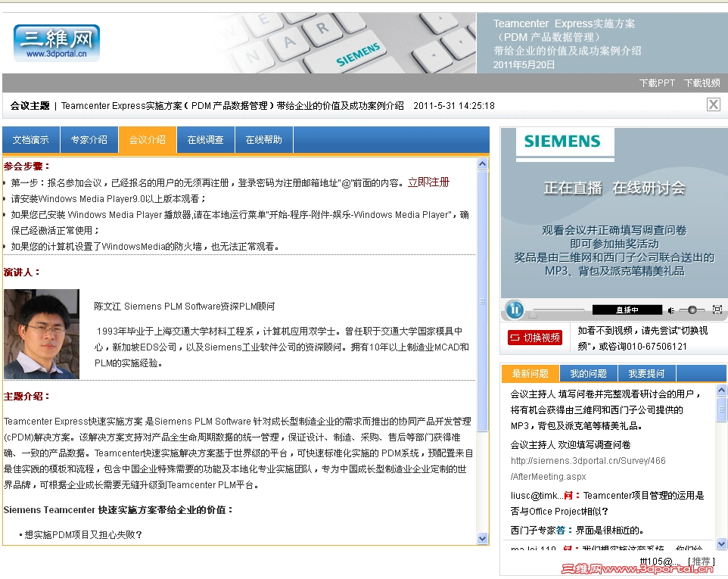The height and width of the screenshot is (579, 728).
Task: Click scroll-up arrow of meeting intro panel
Action: [482, 164]
